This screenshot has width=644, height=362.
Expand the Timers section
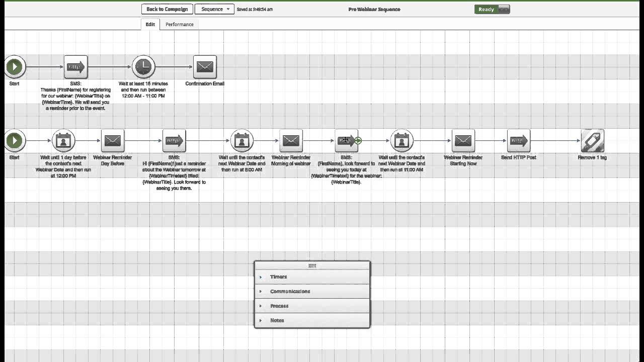(x=312, y=277)
